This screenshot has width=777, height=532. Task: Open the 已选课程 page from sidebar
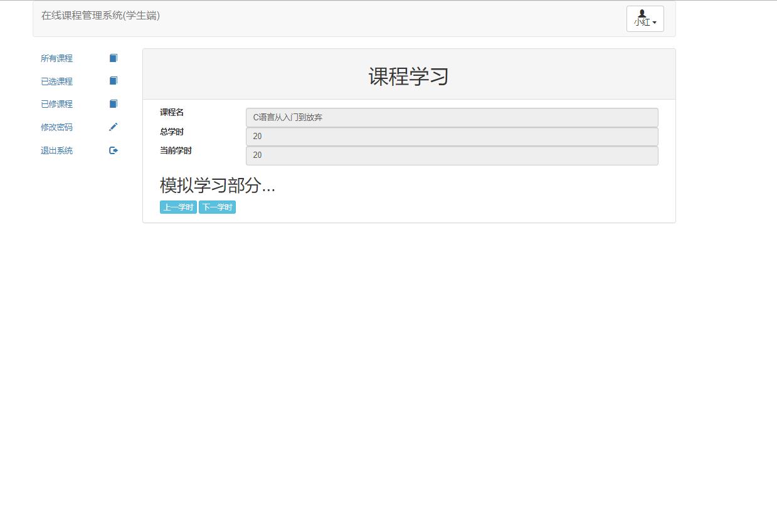(56, 81)
